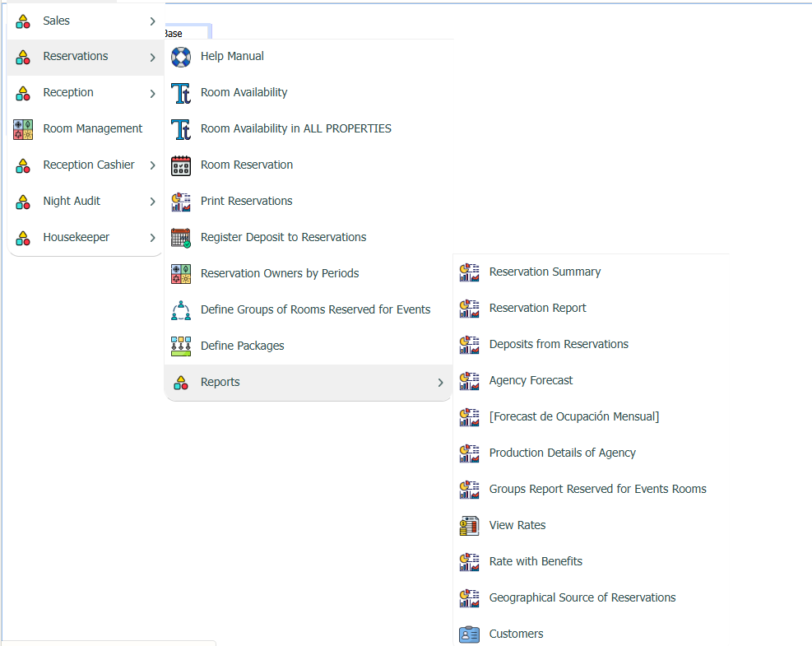Click the Define Packages icon
812x646 pixels.
click(x=181, y=346)
